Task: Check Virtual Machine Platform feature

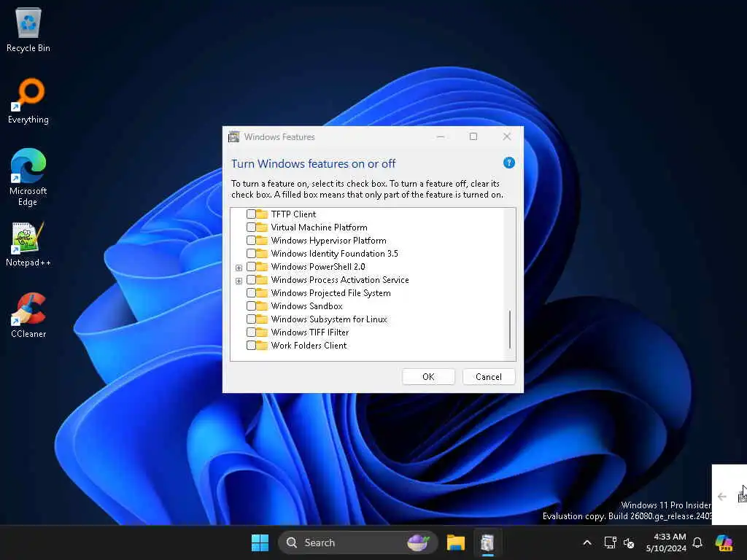Action: (x=251, y=227)
